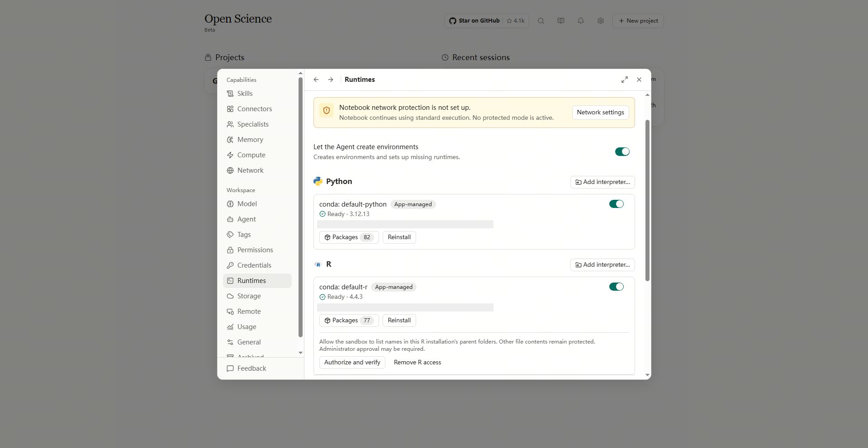The image size is (868, 448).
Task: Expand the settings dialog to fullscreen
Action: [625, 80]
